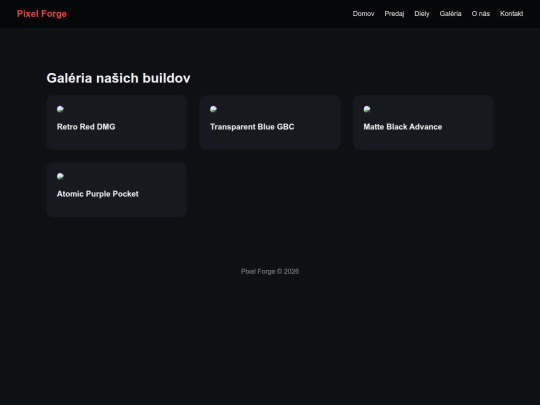Click the Galéria našich buildov heading
Image resolution: width=540 pixels, height=405 pixels.
tap(118, 78)
